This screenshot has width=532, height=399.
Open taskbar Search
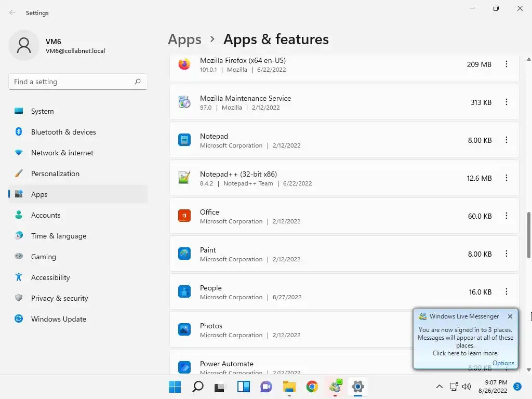click(198, 387)
